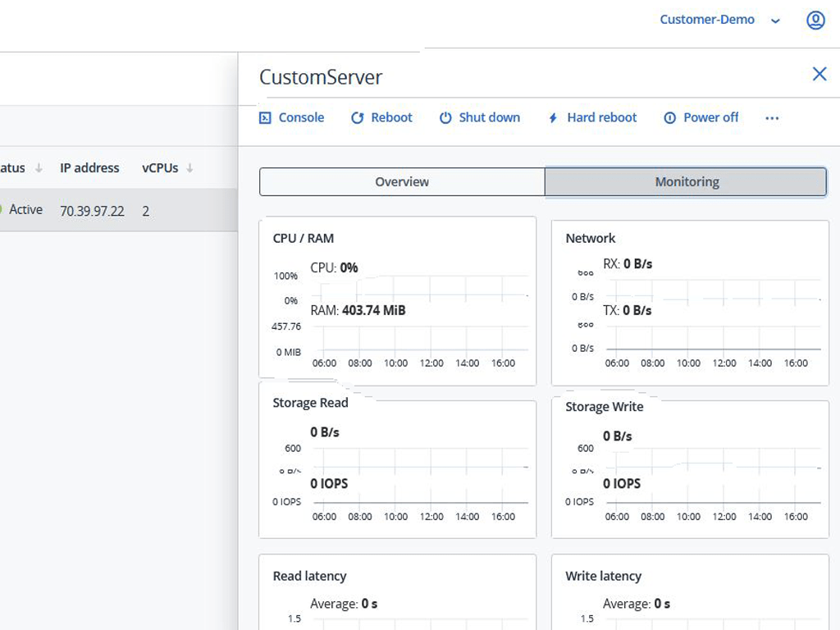Open the Console terminal icon
This screenshot has width=840, height=630.
click(265, 118)
